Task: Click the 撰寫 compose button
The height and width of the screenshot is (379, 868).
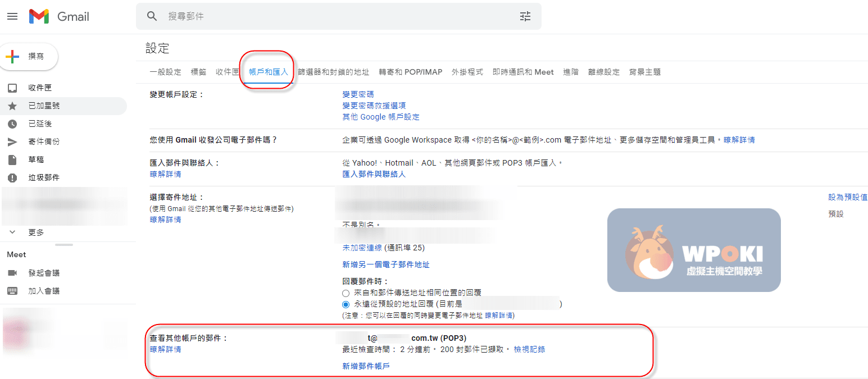Action: tap(28, 56)
